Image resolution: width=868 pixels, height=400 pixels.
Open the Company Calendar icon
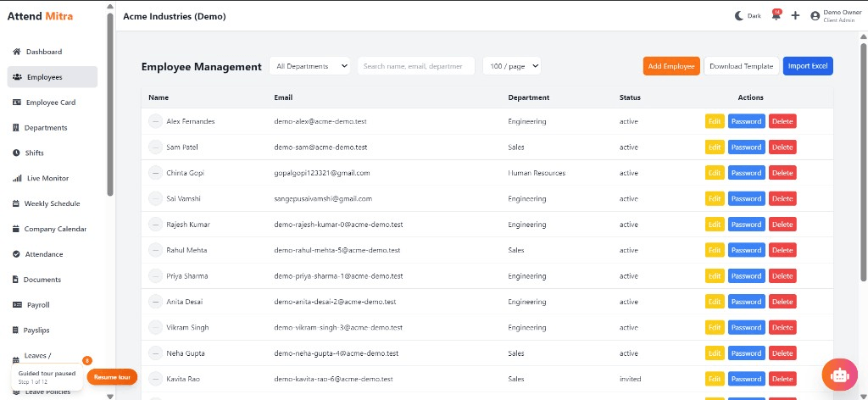pos(16,229)
